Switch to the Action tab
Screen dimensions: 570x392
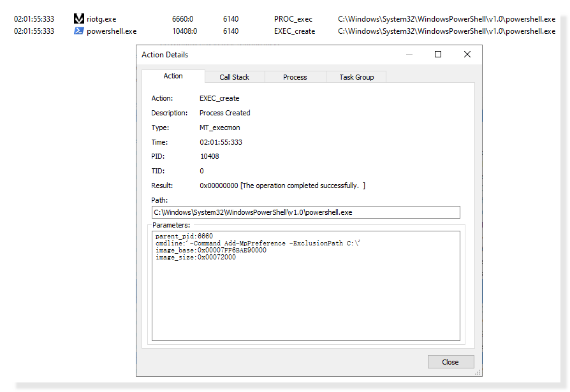(x=173, y=76)
